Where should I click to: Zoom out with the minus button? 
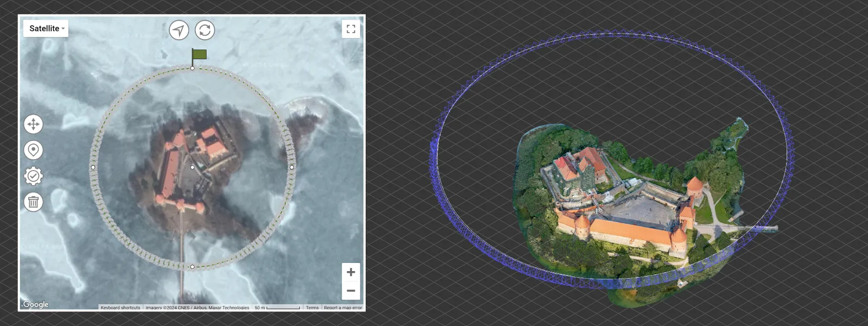pos(351,291)
